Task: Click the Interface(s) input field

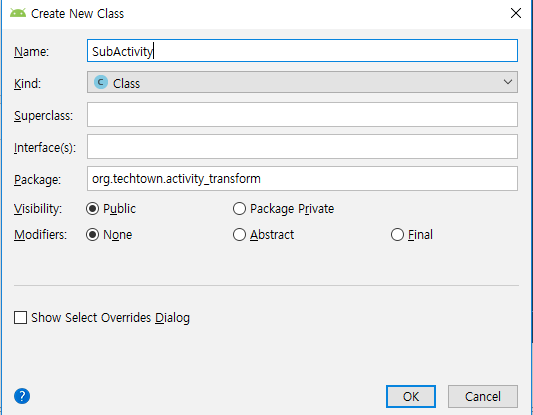Action: [302, 146]
